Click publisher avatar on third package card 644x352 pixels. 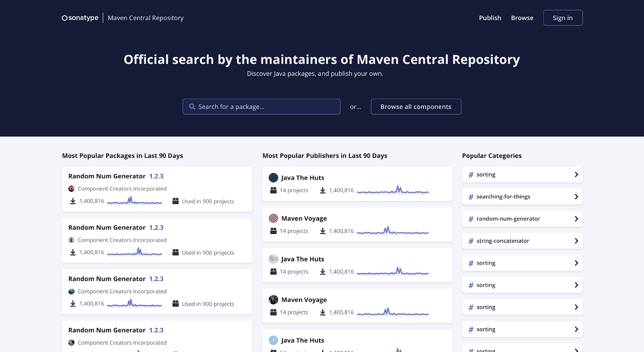coord(71,291)
